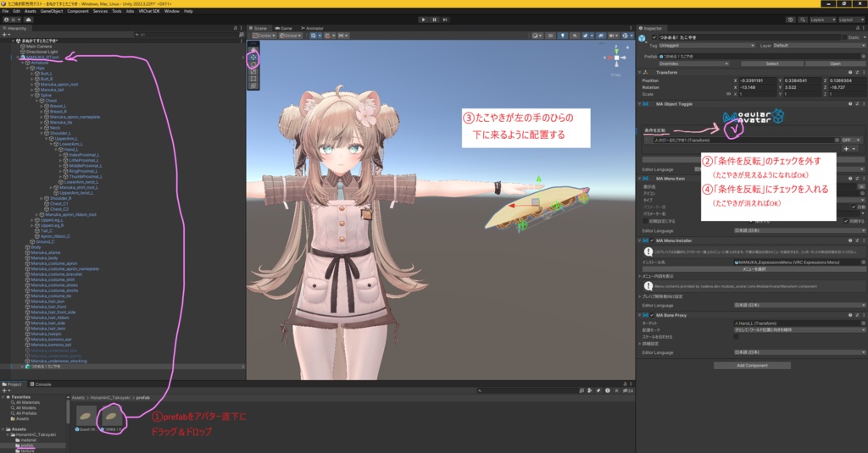This screenshot has height=453, width=868.
Task: Click the plus button to add a toggle object
Action: [846, 149]
